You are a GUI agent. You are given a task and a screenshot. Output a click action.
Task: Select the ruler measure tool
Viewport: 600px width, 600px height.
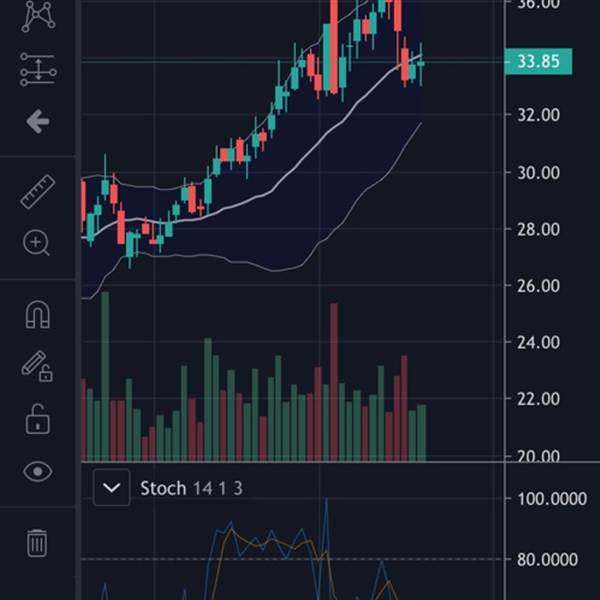pos(38,192)
